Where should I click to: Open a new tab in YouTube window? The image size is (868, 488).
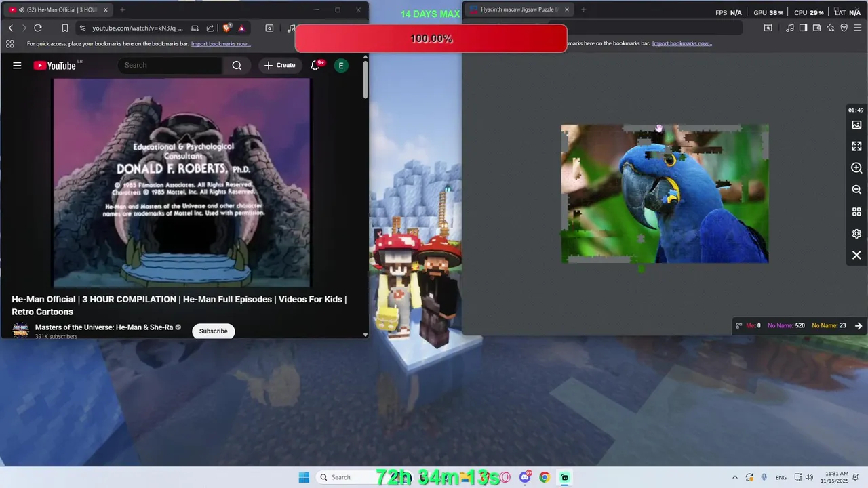(122, 10)
